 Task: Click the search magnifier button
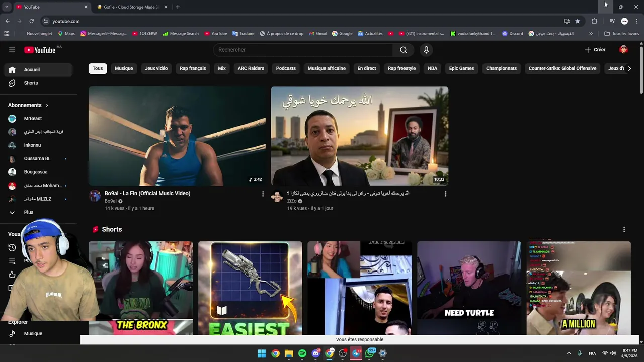pyautogui.click(x=403, y=50)
